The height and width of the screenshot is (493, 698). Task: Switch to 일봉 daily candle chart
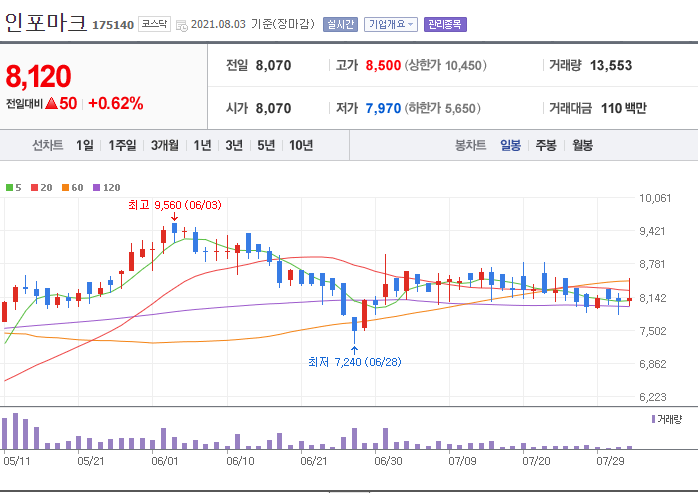511,145
